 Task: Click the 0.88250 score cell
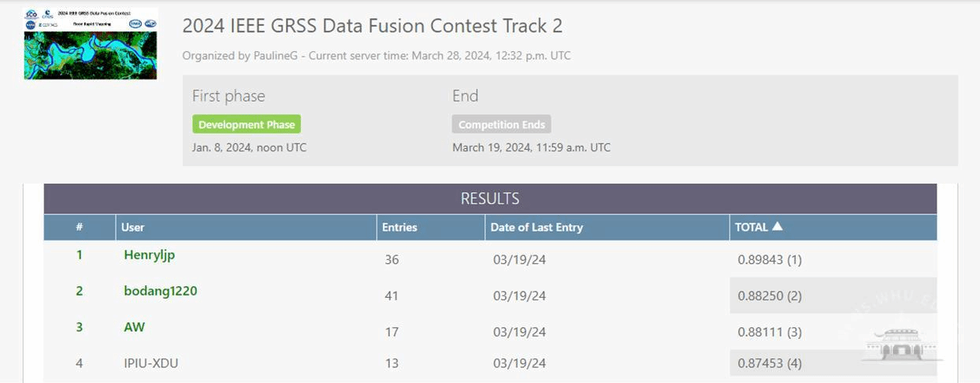point(770,296)
